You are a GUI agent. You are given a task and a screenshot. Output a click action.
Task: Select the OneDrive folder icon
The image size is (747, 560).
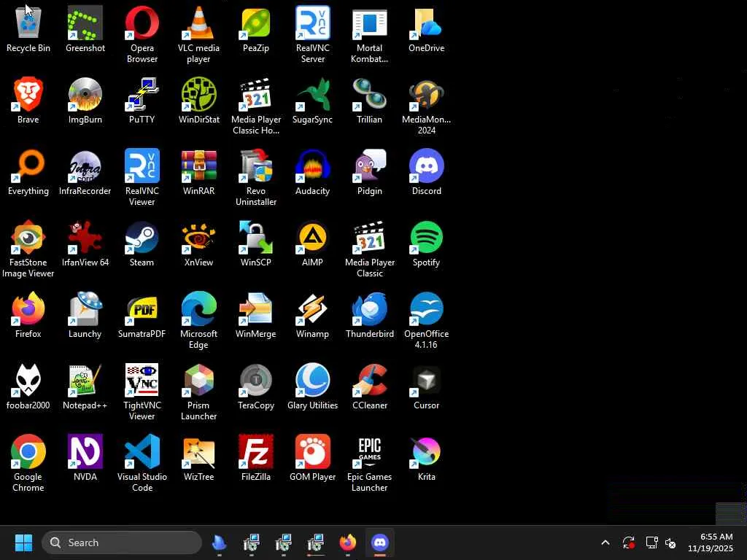(426, 23)
